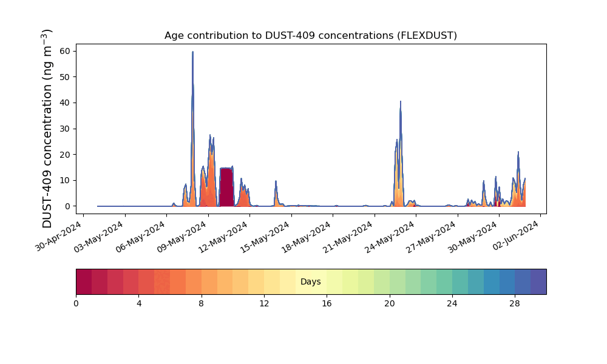Viewport: 607px width, 364px height.
Task: Click x-axis date label '21-May-2024'
Action: point(350,236)
